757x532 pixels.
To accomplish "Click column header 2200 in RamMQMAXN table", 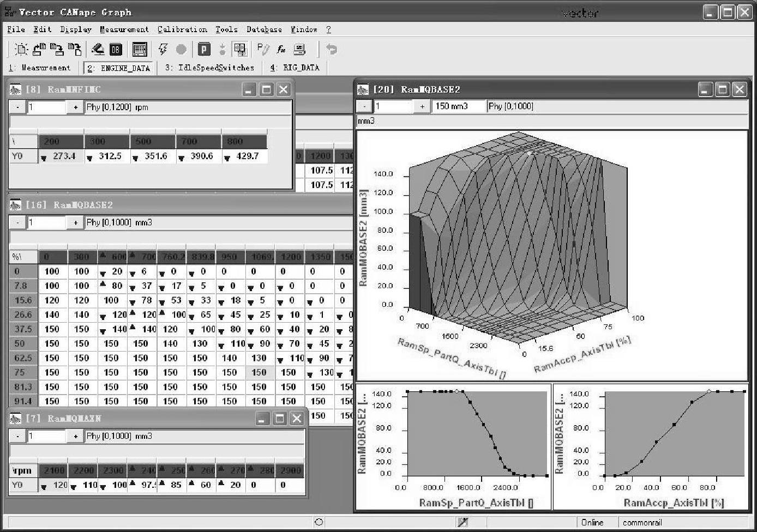I will point(83,470).
